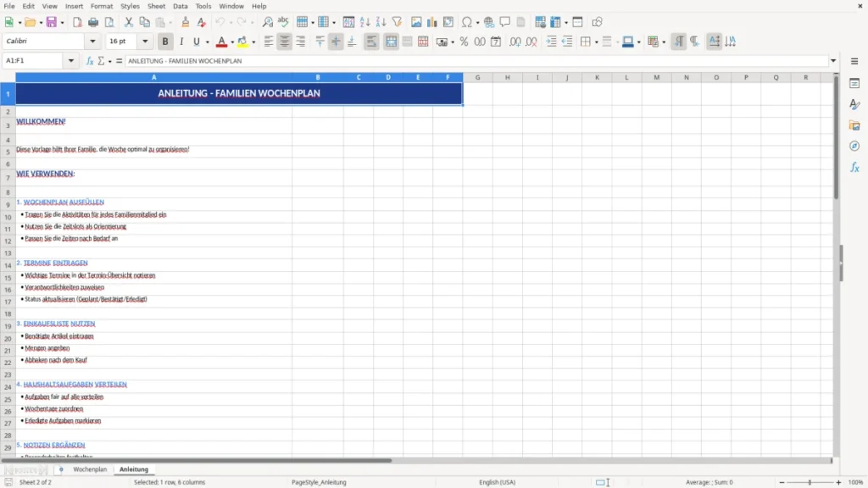
Task: Copy the selection with the Copy icon
Action: coord(144,22)
